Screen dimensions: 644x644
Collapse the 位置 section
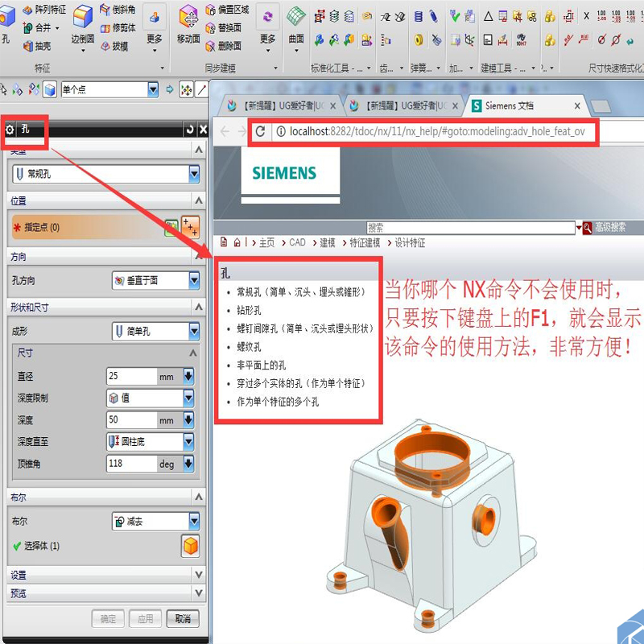tap(198, 200)
